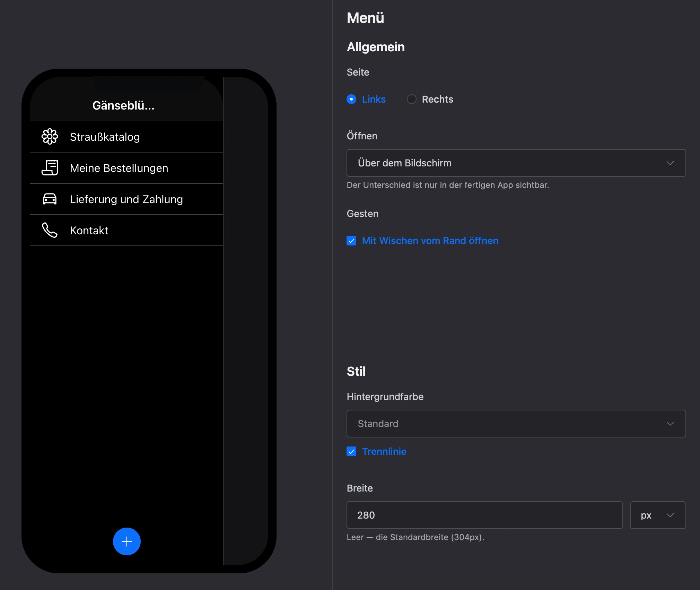Click the Trennlinie label text
Viewport: 700px width, 590px height.
384,451
